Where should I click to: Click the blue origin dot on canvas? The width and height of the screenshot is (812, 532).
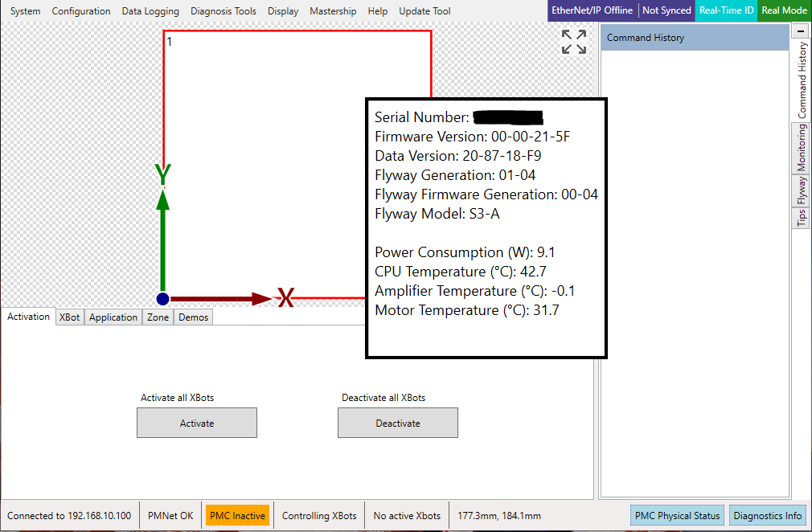point(162,299)
